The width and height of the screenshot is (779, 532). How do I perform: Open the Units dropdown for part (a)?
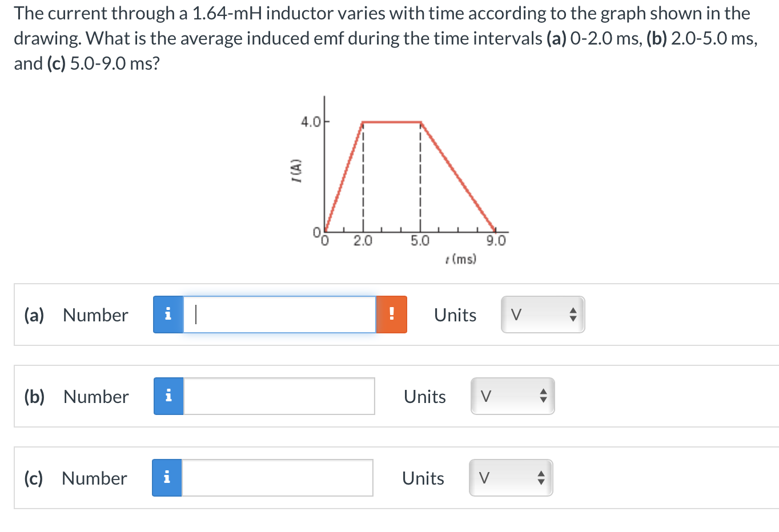[x=543, y=315]
